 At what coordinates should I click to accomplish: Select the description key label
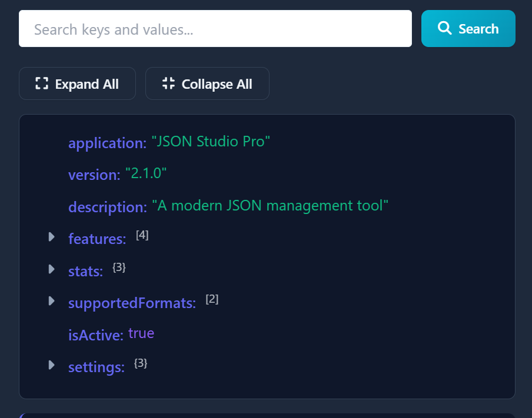tap(108, 207)
